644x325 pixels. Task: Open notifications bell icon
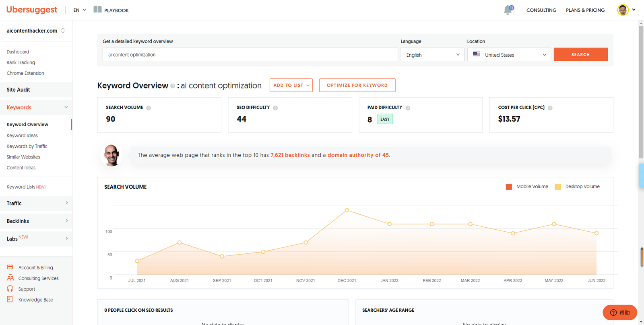(508, 10)
